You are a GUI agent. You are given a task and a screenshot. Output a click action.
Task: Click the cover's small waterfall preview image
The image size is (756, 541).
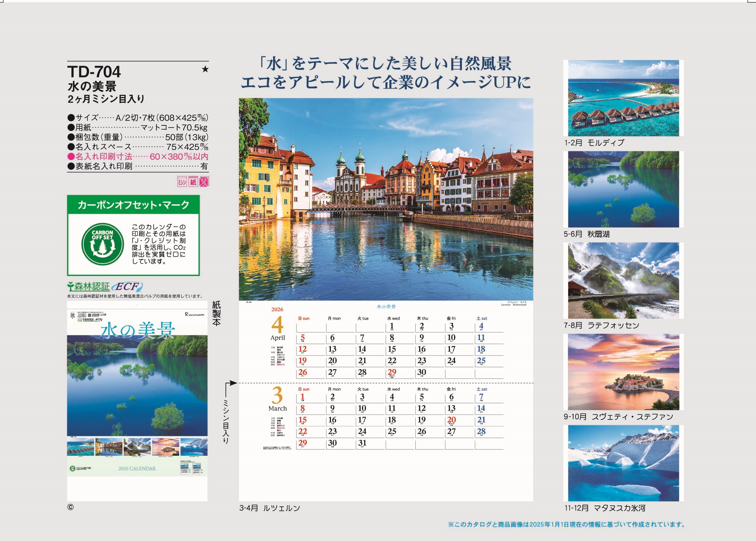pyautogui.click(x=137, y=447)
